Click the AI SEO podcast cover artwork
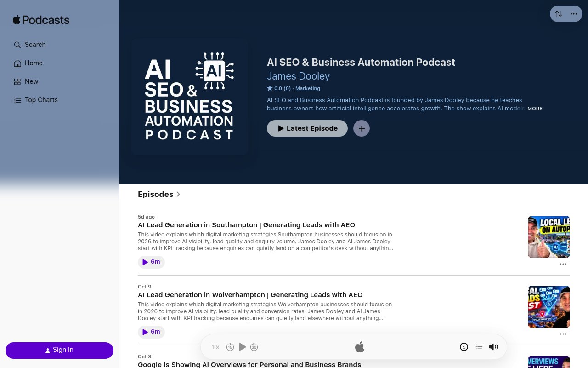 click(190, 97)
